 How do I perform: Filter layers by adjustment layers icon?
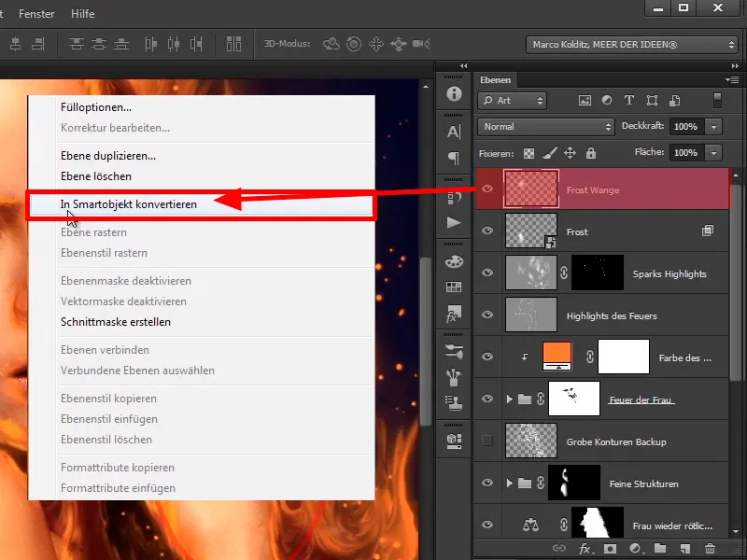click(x=607, y=101)
